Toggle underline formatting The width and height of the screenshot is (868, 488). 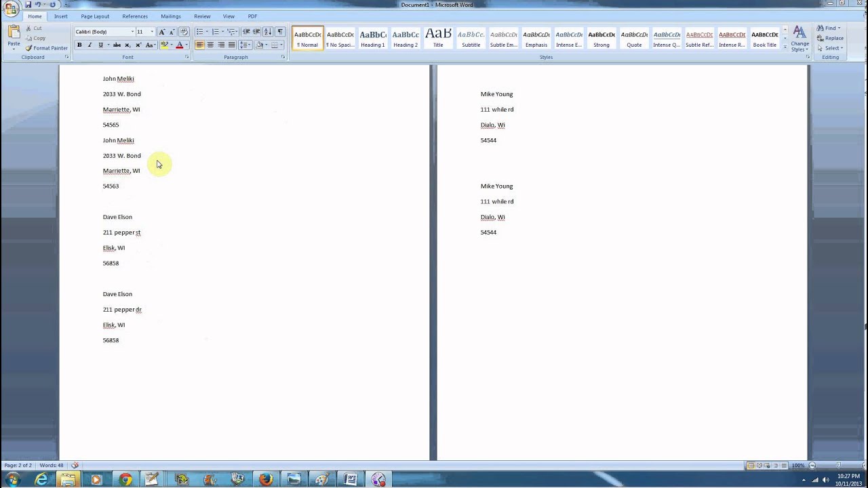(100, 45)
